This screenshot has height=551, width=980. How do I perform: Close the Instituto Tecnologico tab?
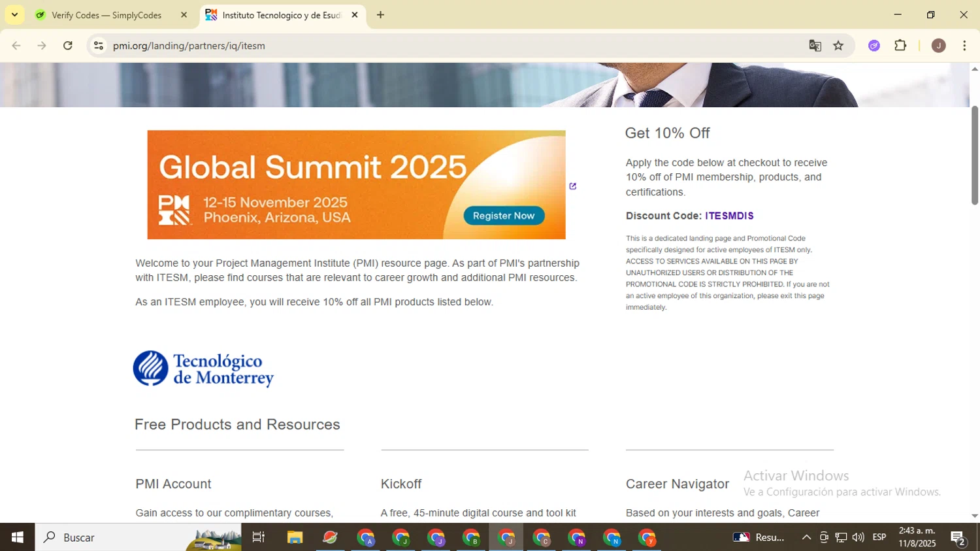[x=355, y=14]
